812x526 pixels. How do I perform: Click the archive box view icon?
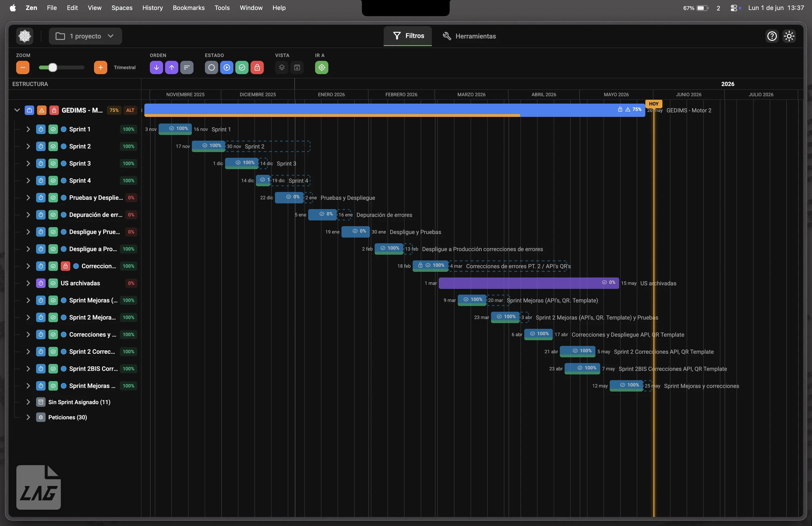297,68
